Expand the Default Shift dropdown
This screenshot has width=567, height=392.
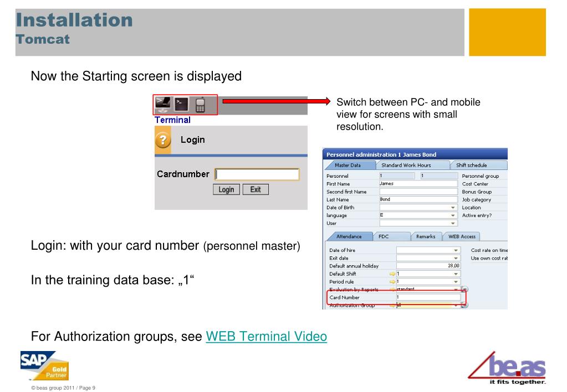click(456, 274)
